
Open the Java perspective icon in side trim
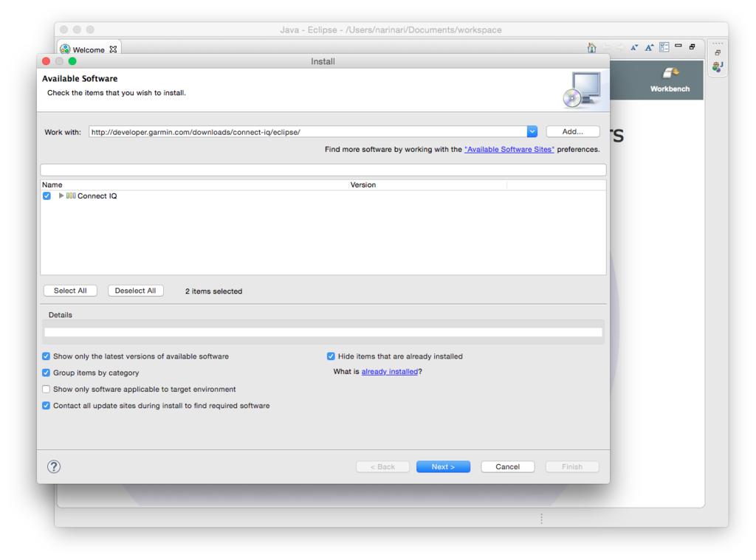pos(718,66)
